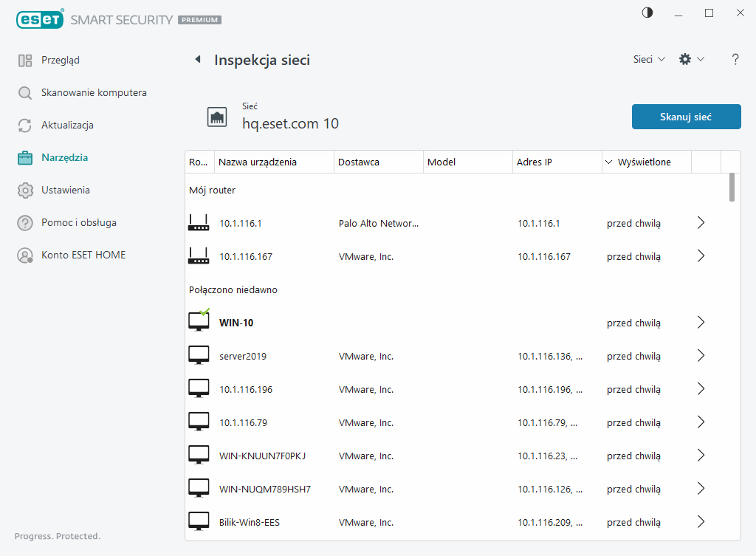756x556 pixels.
Task: Click the network ethernet icon for hq.eset.com
Action: click(217, 117)
